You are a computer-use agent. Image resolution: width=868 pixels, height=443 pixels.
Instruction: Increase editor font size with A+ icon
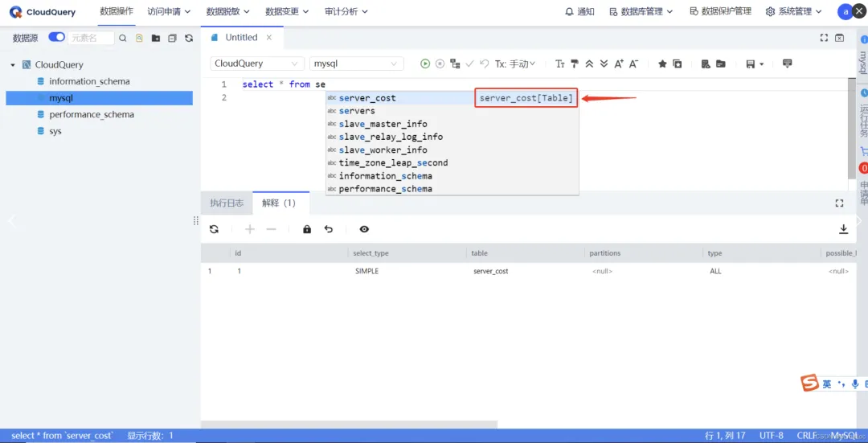coord(619,64)
